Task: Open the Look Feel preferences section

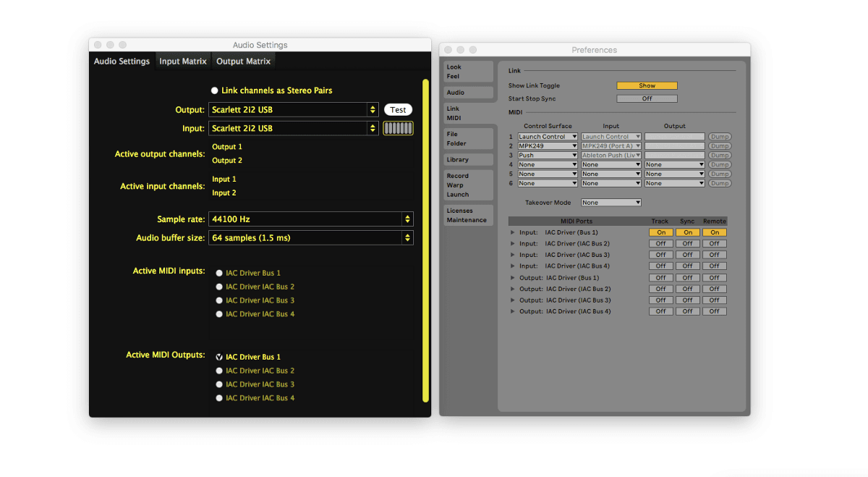Action: (x=467, y=71)
